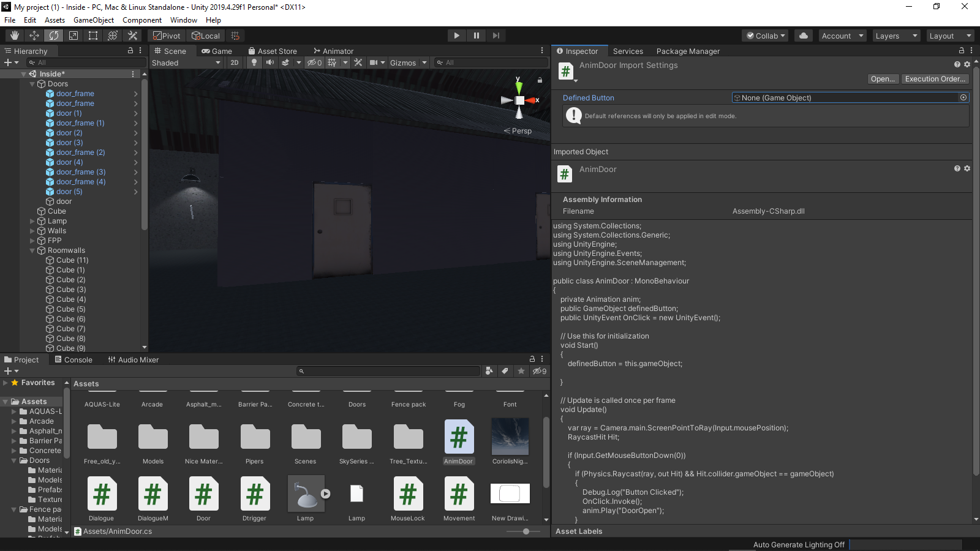Toggle 2D view in the Scene
Viewport: 980px width, 551px height.
click(235, 62)
